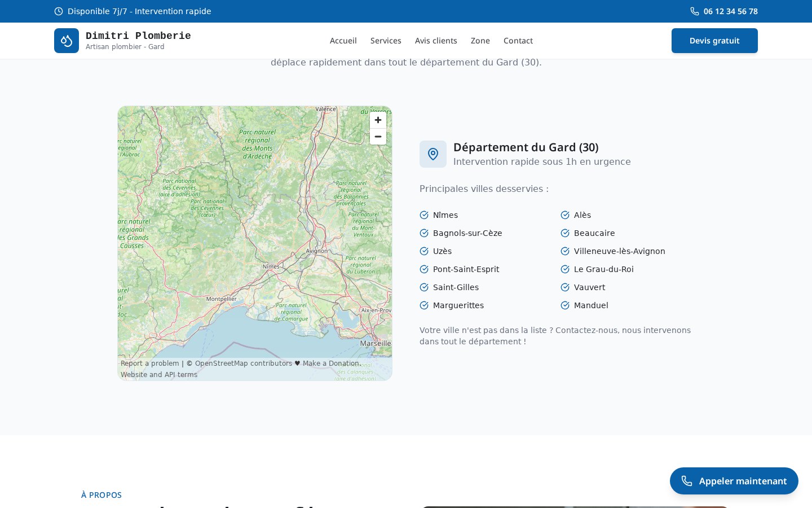Open the OpenStreetMap contributors link
The width and height of the screenshot is (812, 508).
(244, 364)
